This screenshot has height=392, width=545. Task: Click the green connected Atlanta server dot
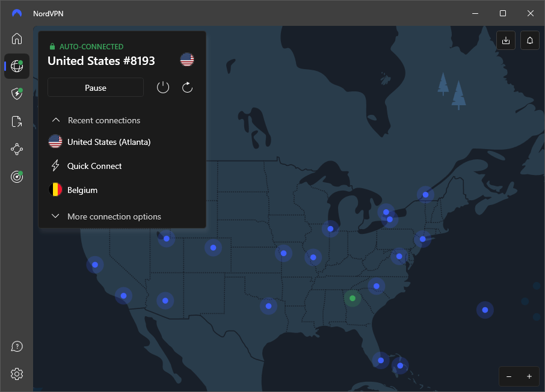(353, 298)
